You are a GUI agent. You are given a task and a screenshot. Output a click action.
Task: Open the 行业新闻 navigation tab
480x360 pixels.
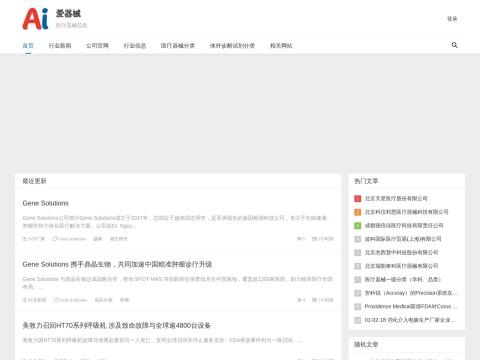pos(60,46)
